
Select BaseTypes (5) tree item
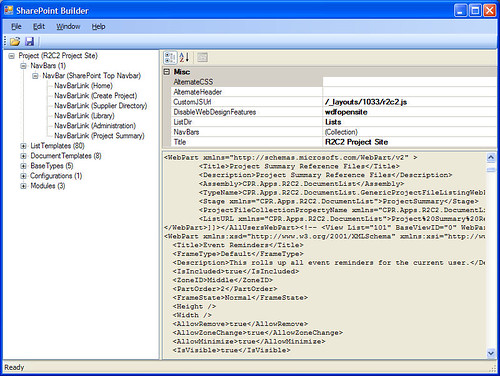(x=52, y=166)
